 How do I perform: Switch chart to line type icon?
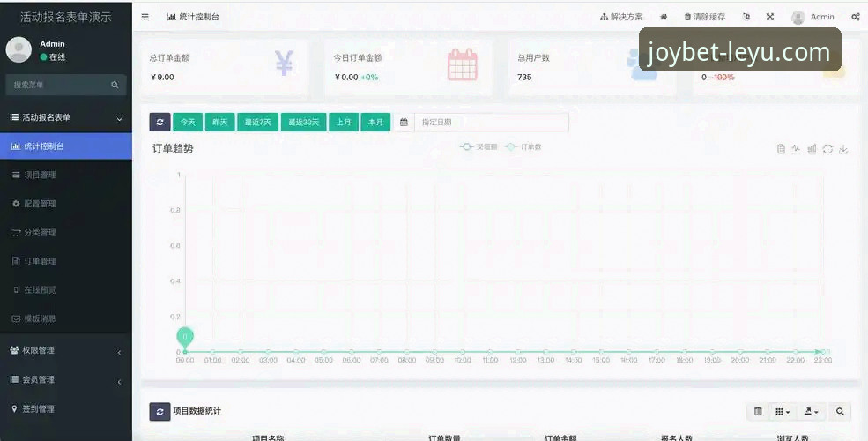[x=796, y=149]
